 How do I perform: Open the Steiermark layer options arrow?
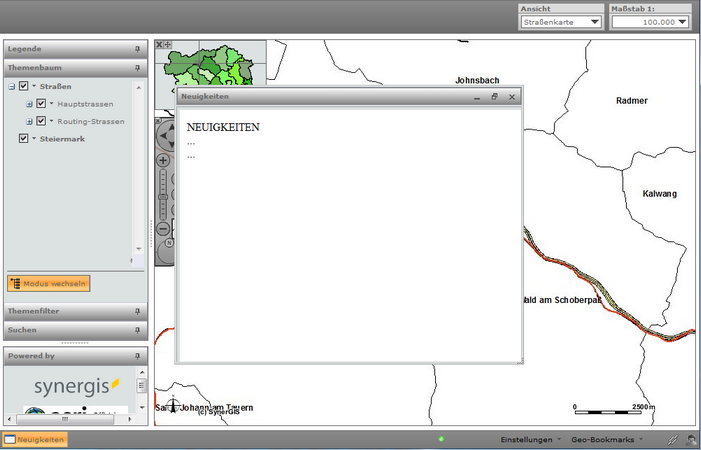34,139
